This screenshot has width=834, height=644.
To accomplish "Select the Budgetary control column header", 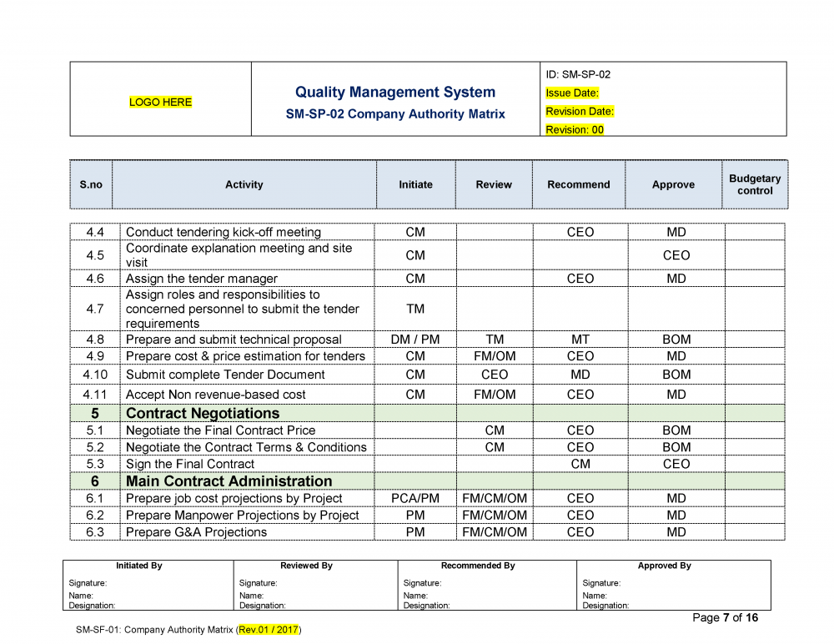I will click(x=754, y=185).
